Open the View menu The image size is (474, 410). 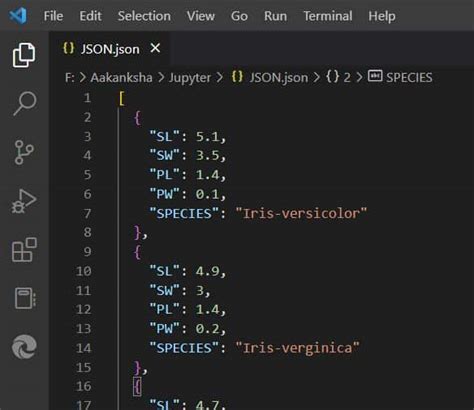(x=201, y=16)
